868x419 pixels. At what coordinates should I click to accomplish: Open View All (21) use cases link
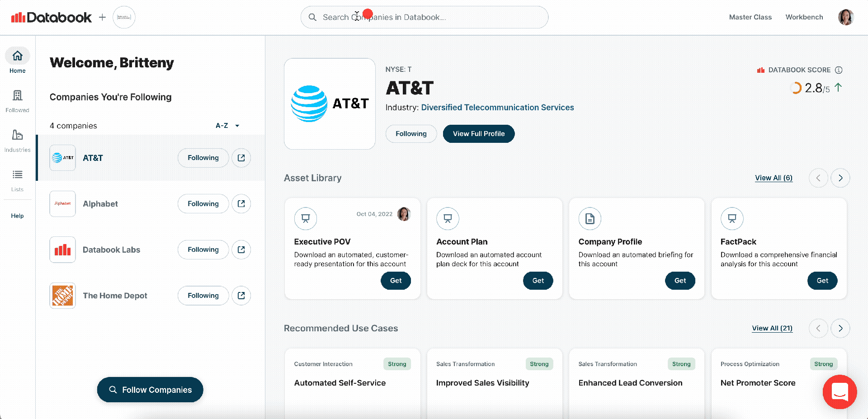pos(772,329)
